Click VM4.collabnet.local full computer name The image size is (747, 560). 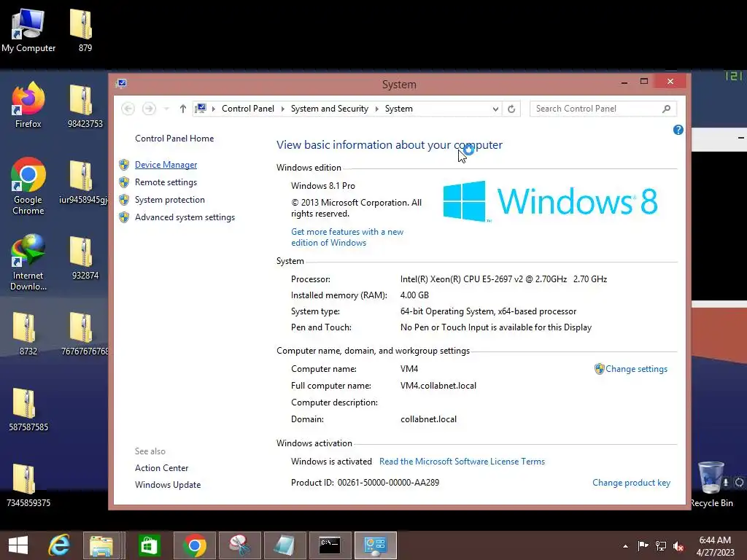(438, 386)
